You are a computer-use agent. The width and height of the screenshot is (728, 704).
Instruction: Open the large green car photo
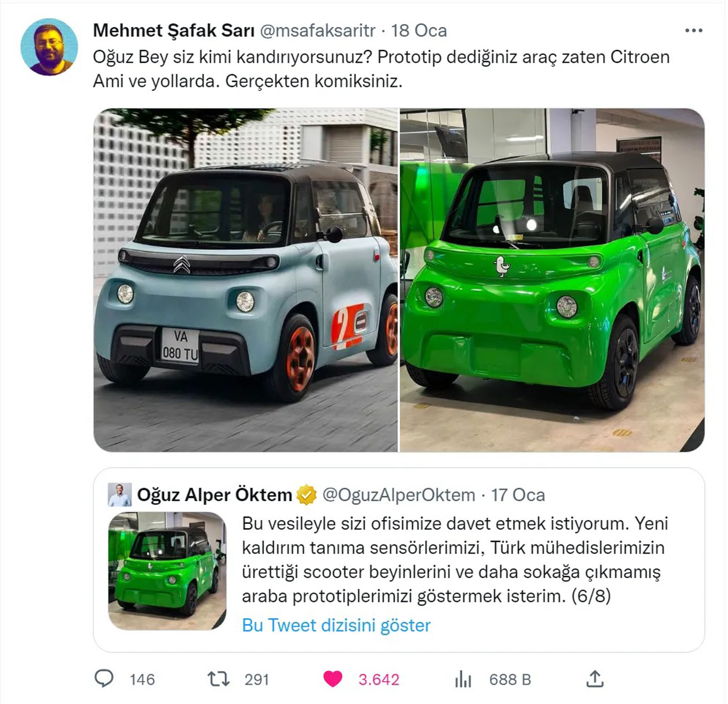[552, 280]
